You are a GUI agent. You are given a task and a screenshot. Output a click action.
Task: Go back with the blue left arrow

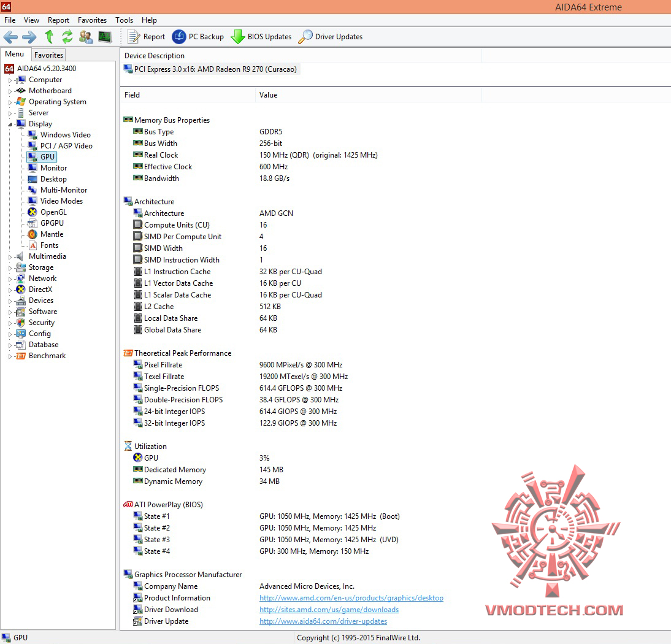pyautogui.click(x=10, y=37)
